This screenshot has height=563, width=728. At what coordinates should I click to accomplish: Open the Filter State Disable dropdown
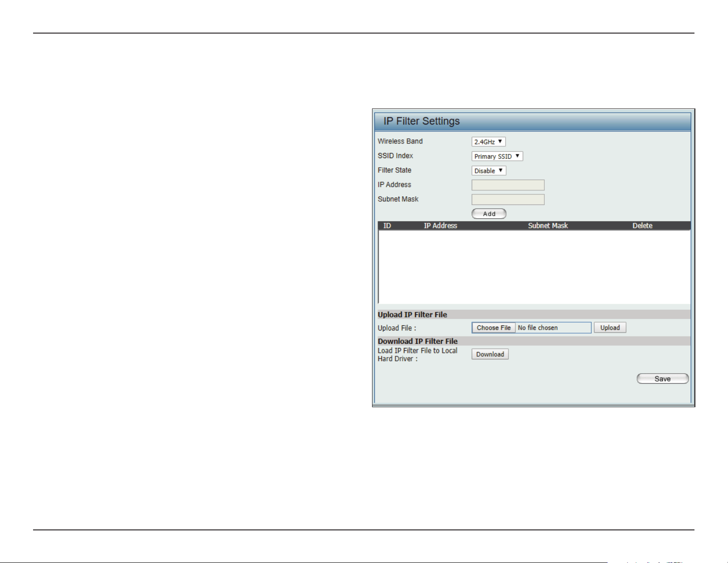click(489, 171)
